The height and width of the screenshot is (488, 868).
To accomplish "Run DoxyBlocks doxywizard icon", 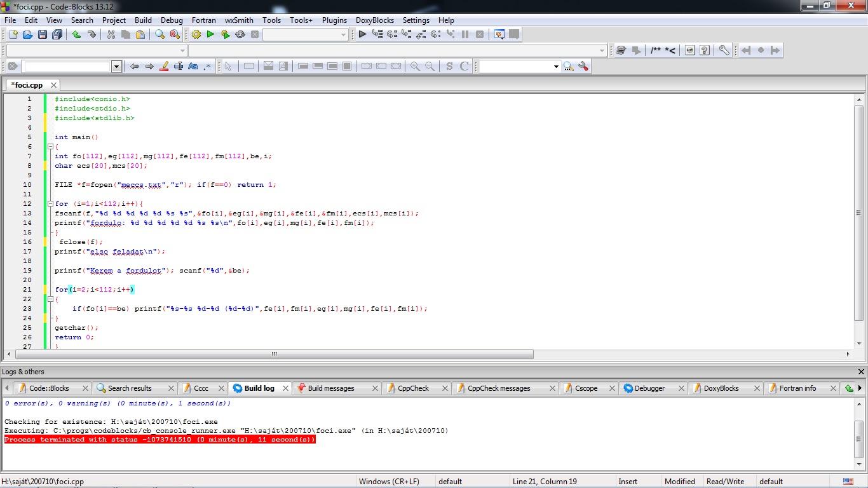I will point(621,50).
